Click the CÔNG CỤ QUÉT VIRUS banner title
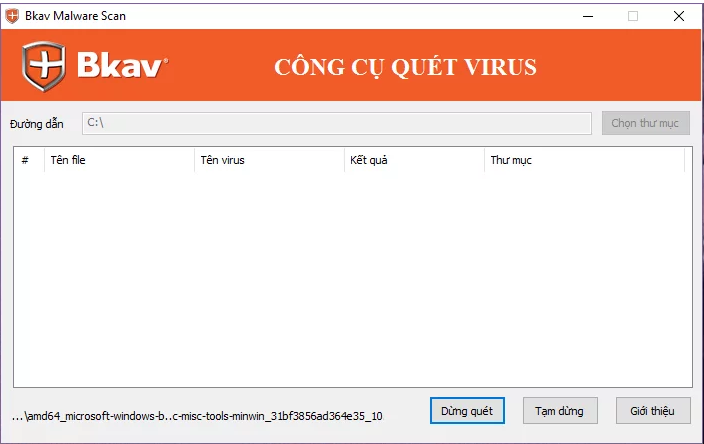Viewport: 704px width, 444px height. click(x=405, y=67)
